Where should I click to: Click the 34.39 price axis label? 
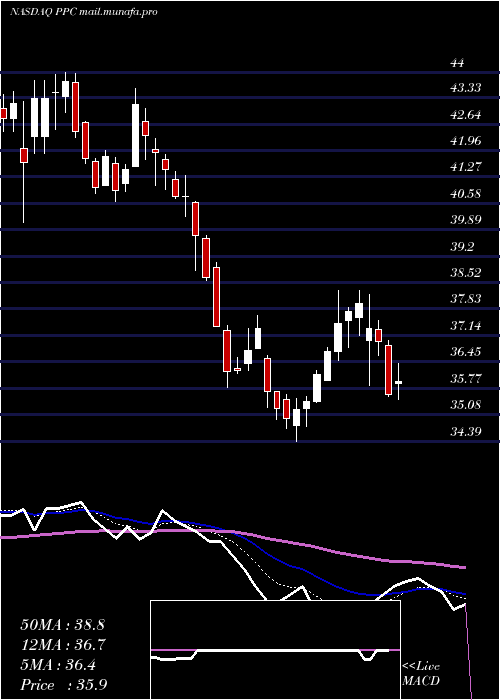[x=466, y=431]
